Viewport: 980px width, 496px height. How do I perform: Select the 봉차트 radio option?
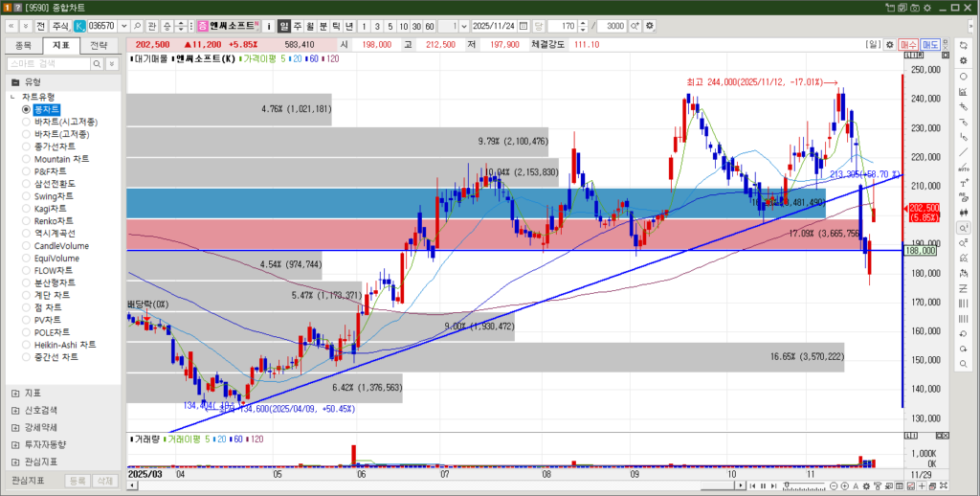[x=27, y=109]
